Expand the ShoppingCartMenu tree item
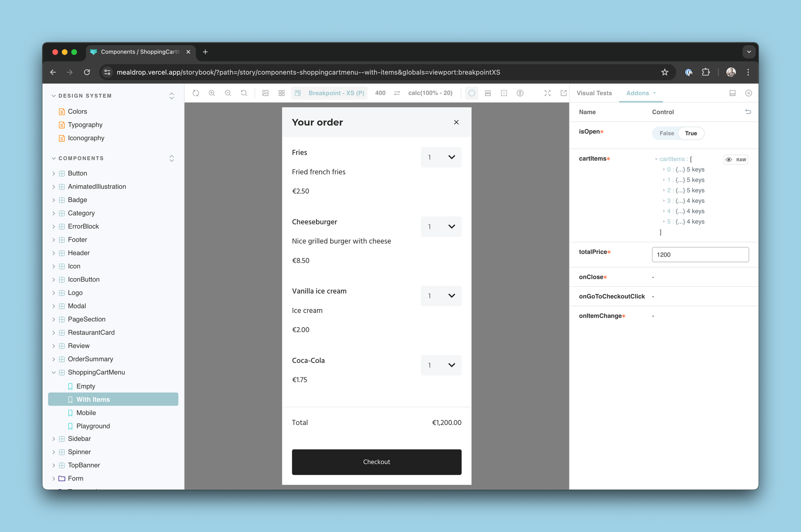 click(x=54, y=372)
